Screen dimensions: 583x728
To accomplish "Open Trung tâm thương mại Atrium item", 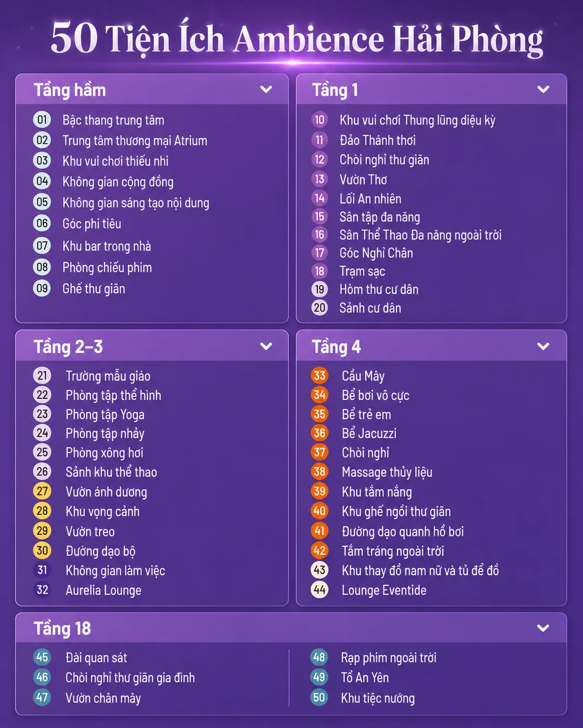I will point(135,141).
